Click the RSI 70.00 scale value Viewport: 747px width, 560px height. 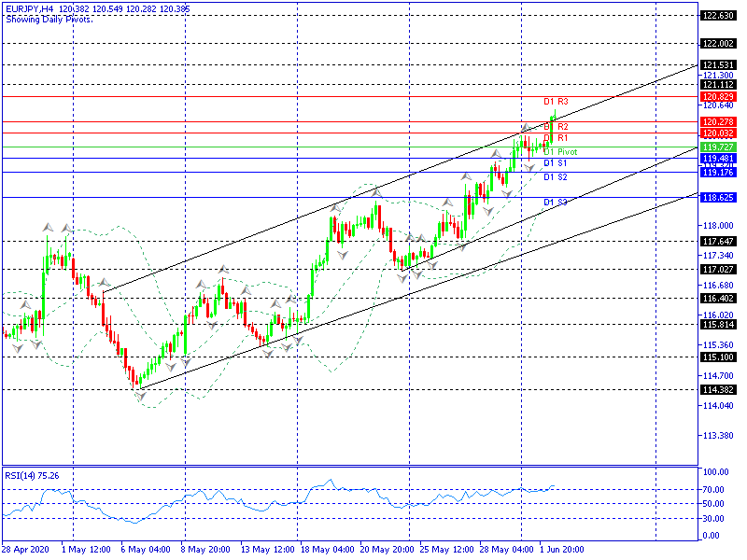click(715, 489)
